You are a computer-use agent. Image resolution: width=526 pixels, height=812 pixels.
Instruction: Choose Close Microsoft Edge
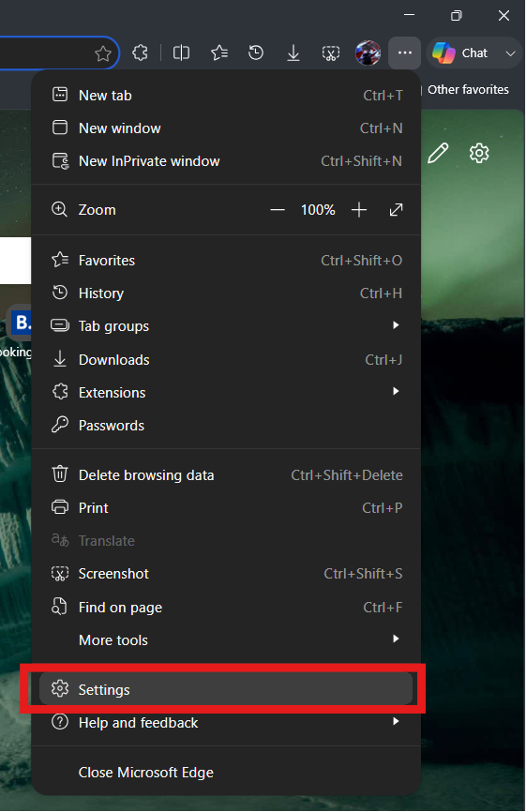pos(226,772)
